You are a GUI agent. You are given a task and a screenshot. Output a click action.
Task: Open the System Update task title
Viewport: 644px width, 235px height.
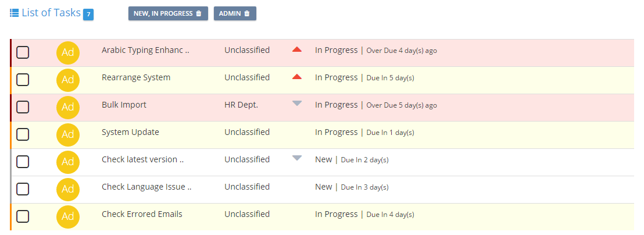coord(131,132)
